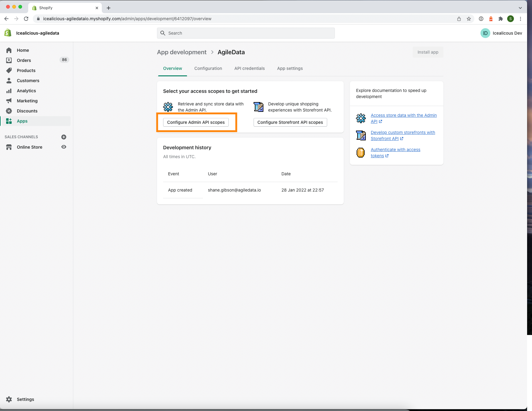
Task: Reload the page
Action: 26,19
